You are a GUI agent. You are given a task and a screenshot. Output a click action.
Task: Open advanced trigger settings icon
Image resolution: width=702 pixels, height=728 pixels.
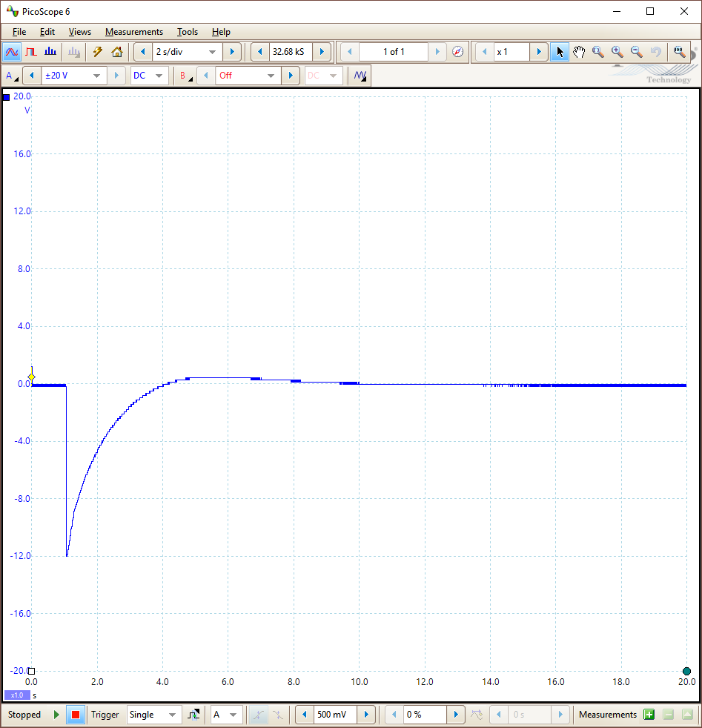coord(193,714)
